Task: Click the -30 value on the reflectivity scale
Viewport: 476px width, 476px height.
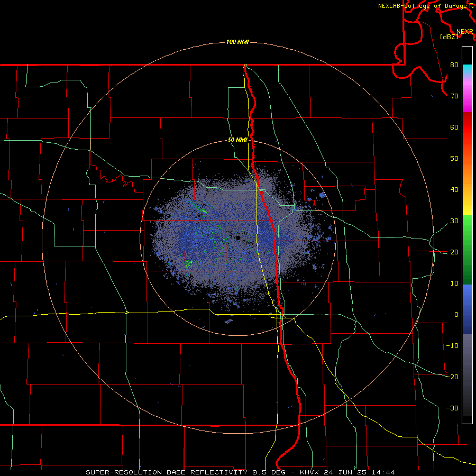Action: click(452, 408)
